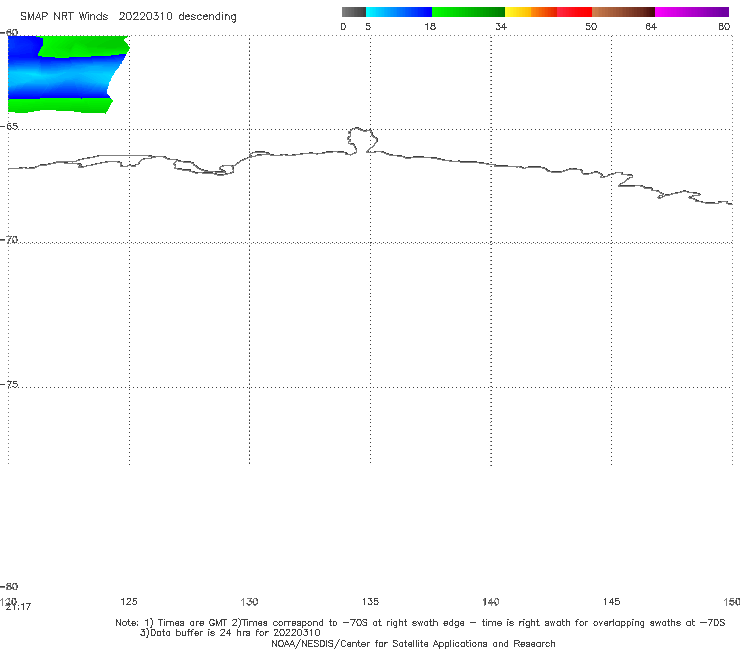Viewport: 740px width, 650px height.
Task: Click longitude label '130'
Action: tap(249, 601)
